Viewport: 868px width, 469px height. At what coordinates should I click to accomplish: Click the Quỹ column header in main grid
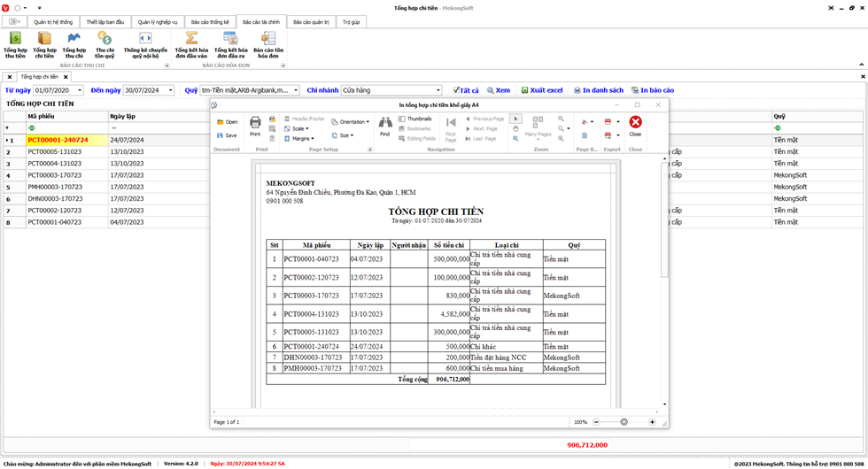(818, 116)
